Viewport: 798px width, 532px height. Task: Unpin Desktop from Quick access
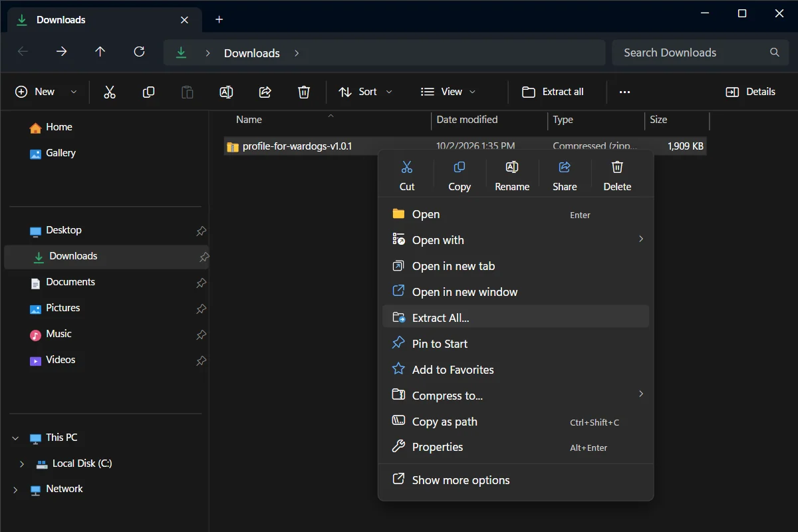click(201, 231)
